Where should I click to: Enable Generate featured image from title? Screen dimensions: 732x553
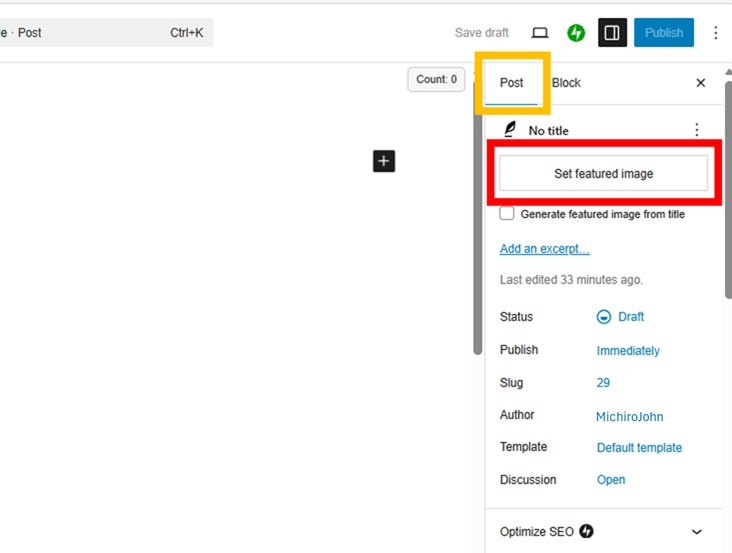(x=507, y=214)
